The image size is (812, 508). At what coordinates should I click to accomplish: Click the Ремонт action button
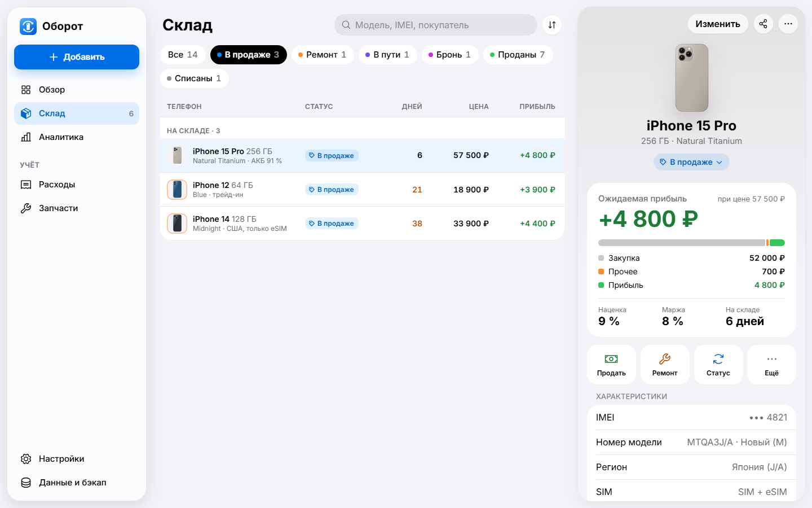pos(665,365)
